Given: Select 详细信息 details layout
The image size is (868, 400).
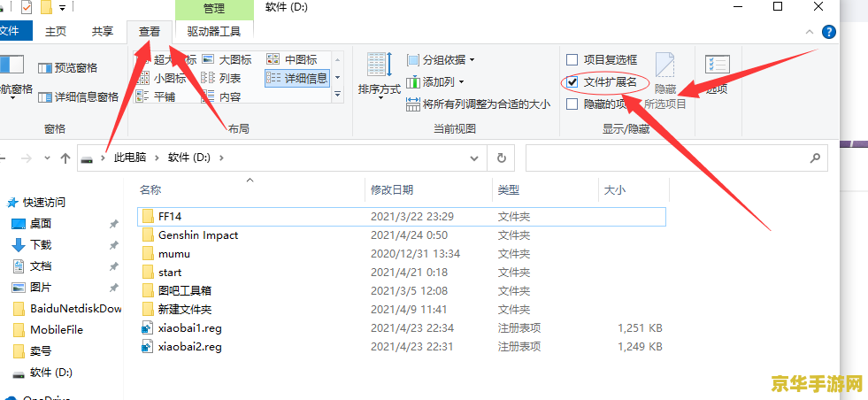Looking at the screenshot, I should [x=297, y=78].
